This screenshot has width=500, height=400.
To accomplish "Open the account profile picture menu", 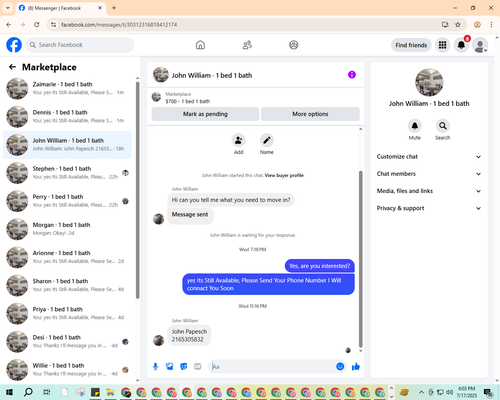I will (480, 45).
